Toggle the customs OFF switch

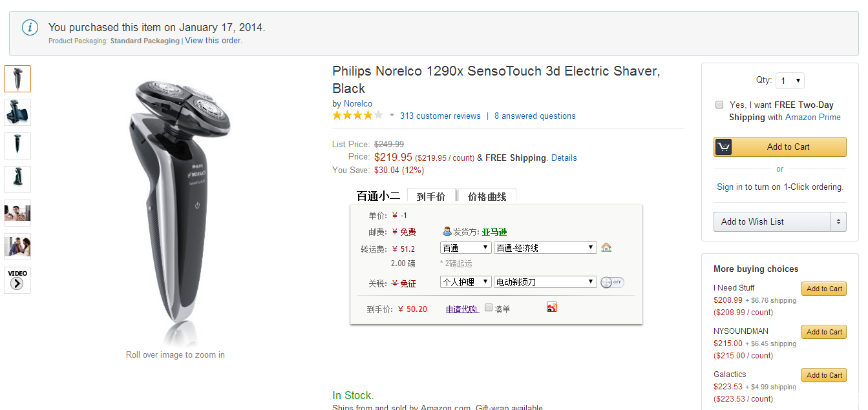click(x=612, y=282)
